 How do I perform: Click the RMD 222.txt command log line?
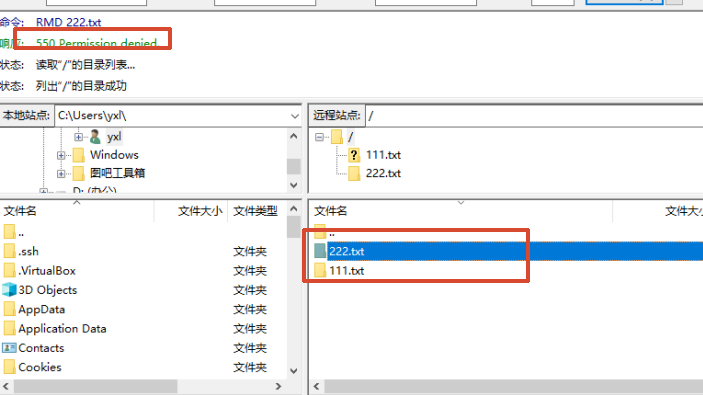68,22
